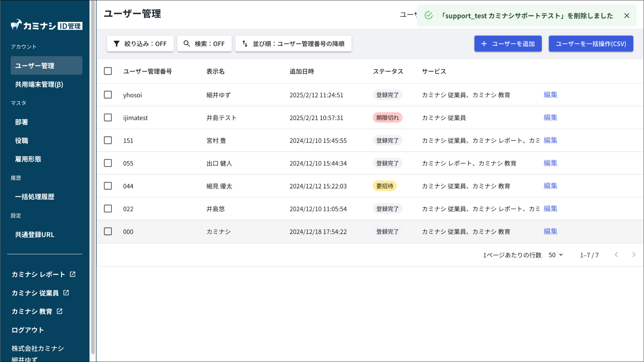Click the green success checkmark icon in notification
The image size is (644, 362).
coord(429,15)
